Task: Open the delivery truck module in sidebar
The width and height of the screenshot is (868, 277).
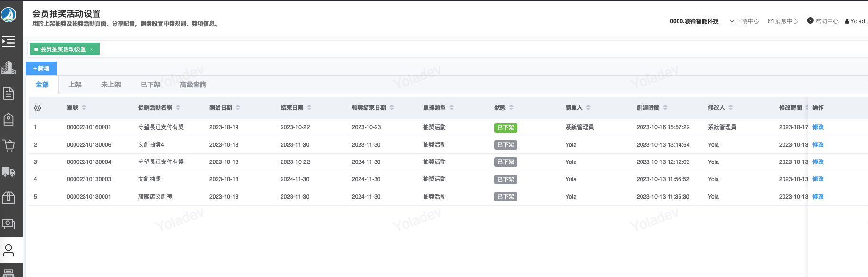Action: point(9,172)
